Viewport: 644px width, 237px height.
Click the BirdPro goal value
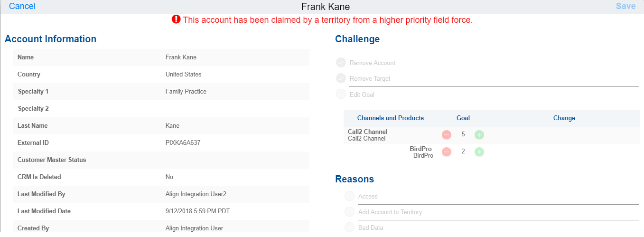pos(463,152)
